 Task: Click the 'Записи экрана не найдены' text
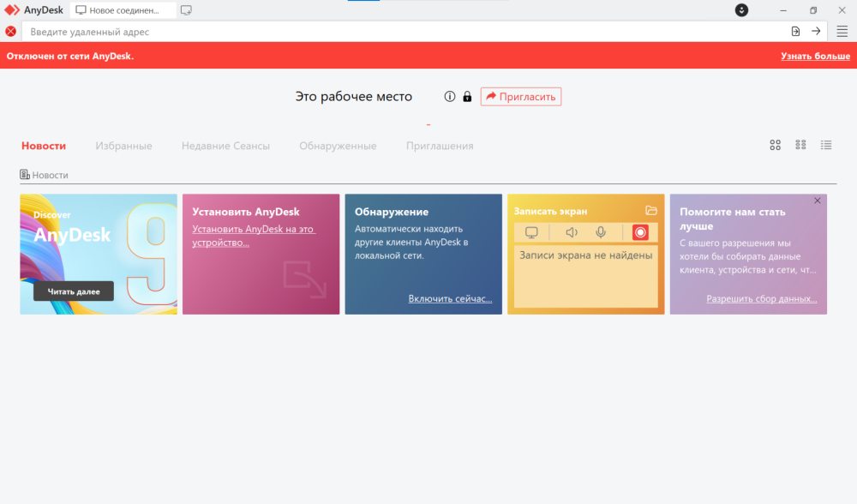(x=586, y=255)
